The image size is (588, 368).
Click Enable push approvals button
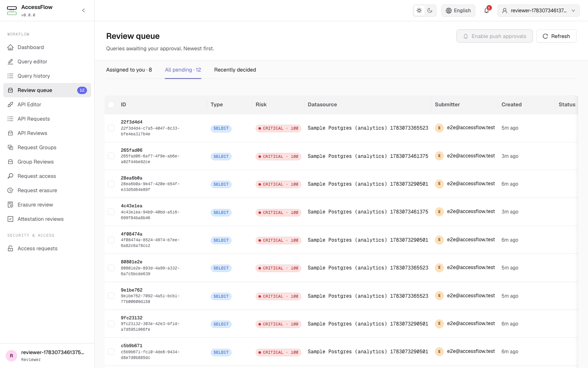coord(494,36)
